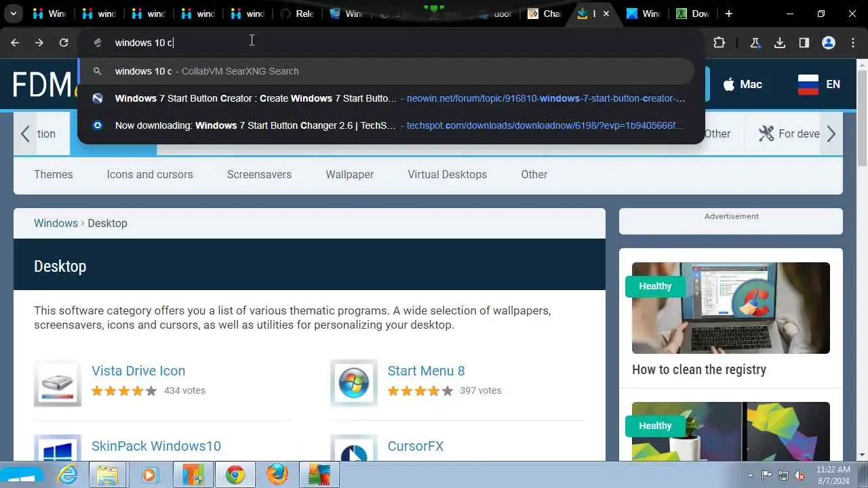Viewport: 868px width, 488px height.
Task: Switch to Chrome in the taskbar
Action: [235, 475]
